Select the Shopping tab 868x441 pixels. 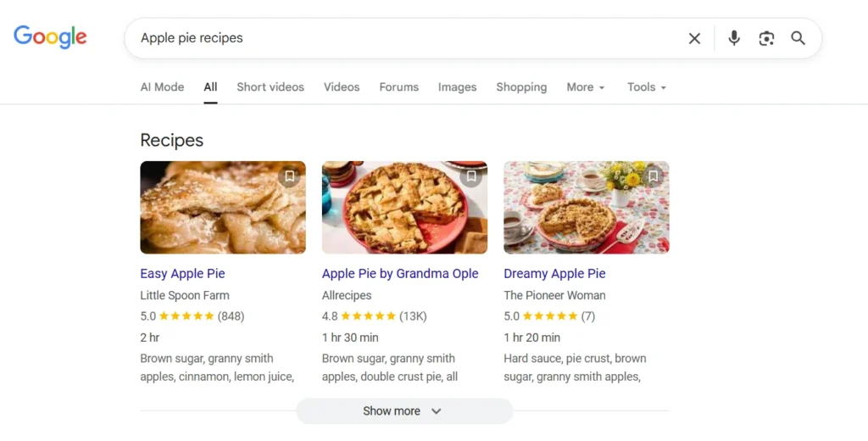tap(521, 87)
